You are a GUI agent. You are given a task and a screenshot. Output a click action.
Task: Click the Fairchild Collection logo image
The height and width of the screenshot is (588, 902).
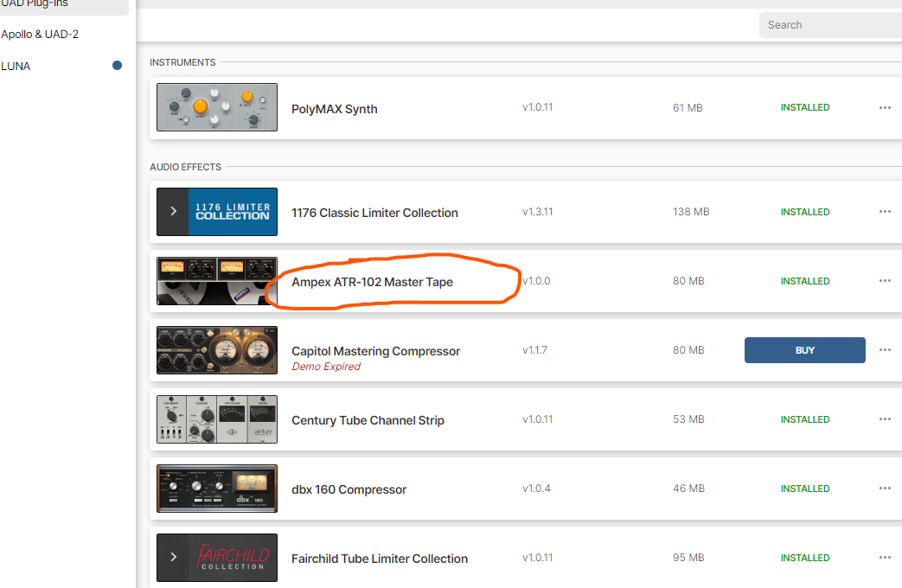pos(233,558)
